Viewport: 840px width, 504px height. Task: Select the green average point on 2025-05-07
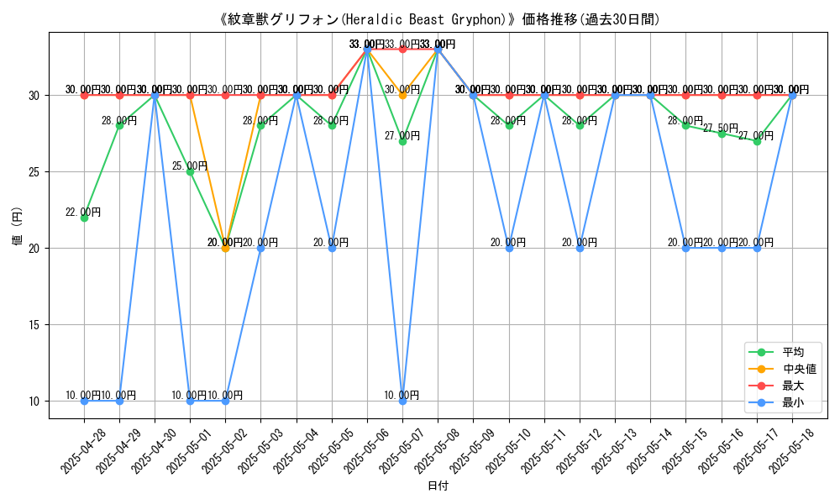(403, 141)
